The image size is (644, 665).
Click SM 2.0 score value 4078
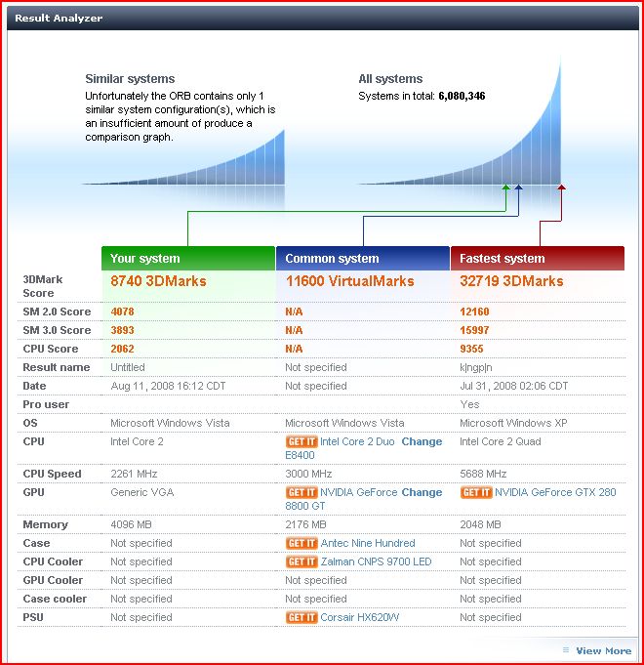pos(122,312)
